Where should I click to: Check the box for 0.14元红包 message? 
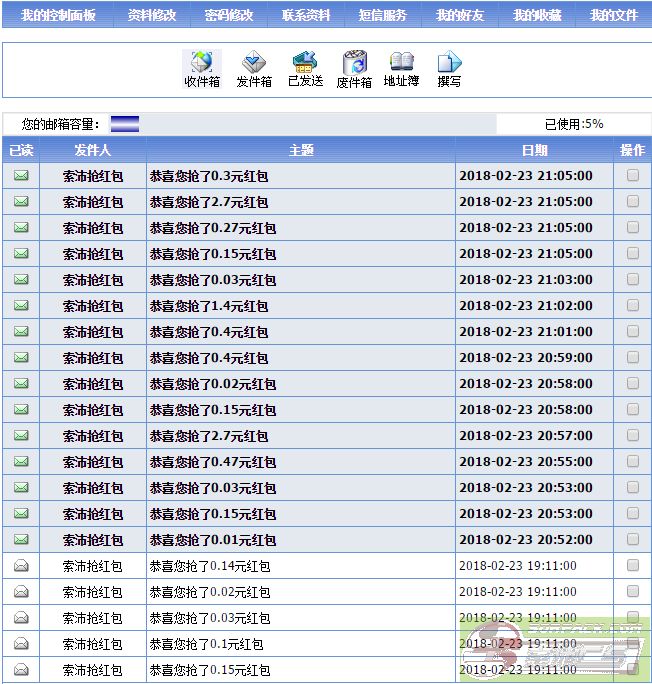point(632,566)
